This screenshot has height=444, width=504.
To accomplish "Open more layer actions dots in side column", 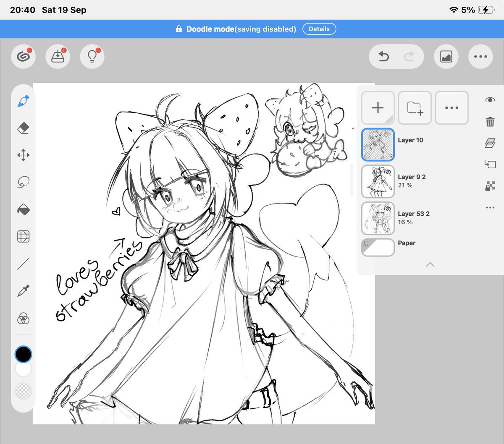I will pyautogui.click(x=490, y=207).
